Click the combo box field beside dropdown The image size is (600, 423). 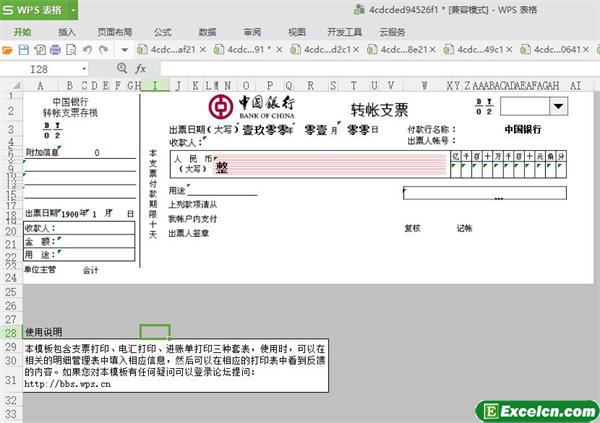coord(525,106)
